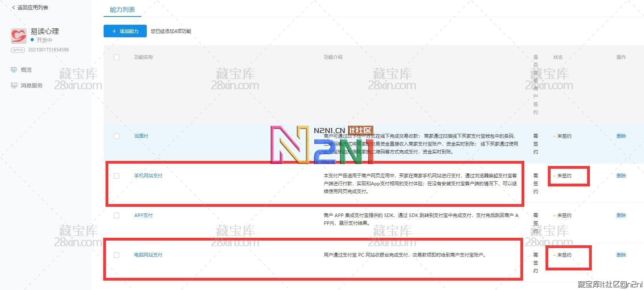Image resolution: width=644 pixels, height=290 pixels.
Task: Click the back arrow beside 返回应用列表
Action: pos(13,7)
